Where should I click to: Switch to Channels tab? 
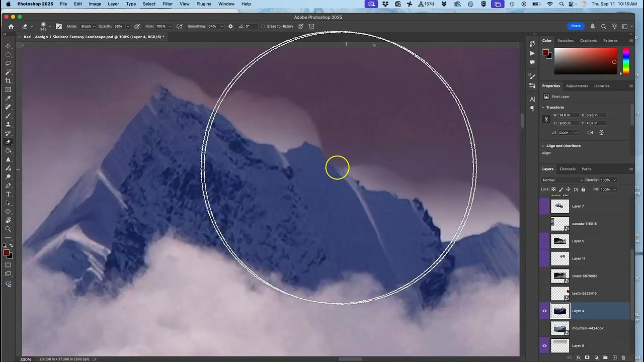568,169
